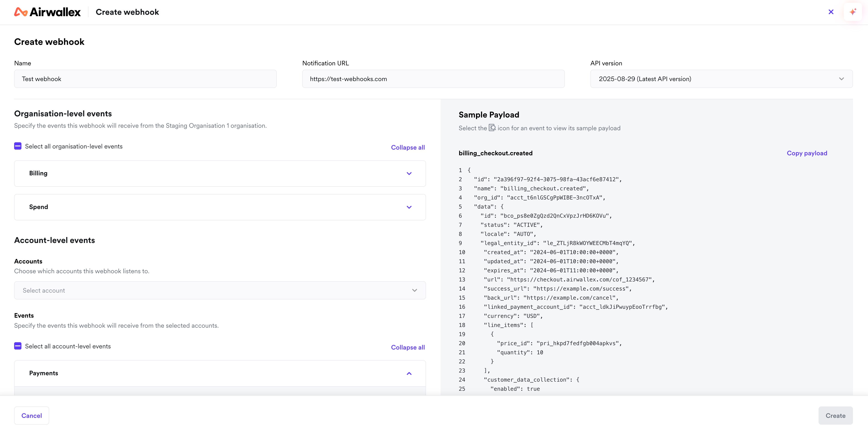Click the Billing section header
Screen dimensions: 868x434
pos(38,174)
